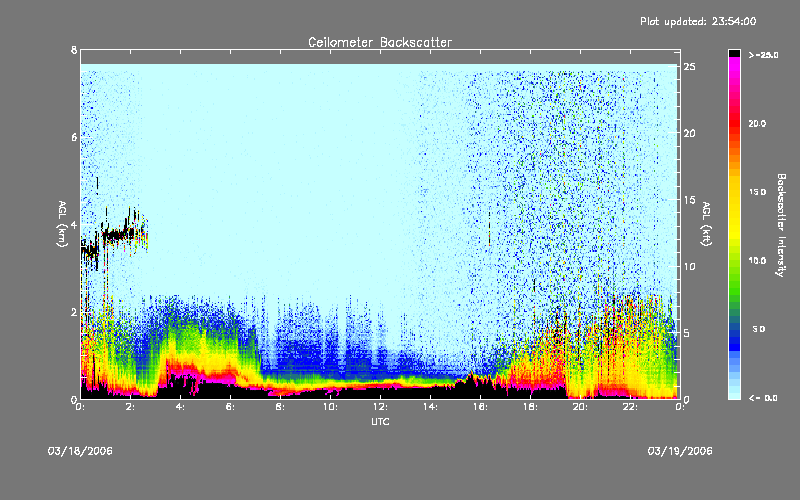
Task: Click the "4:" UTC hour tick
Action: (x=181, y=407)
